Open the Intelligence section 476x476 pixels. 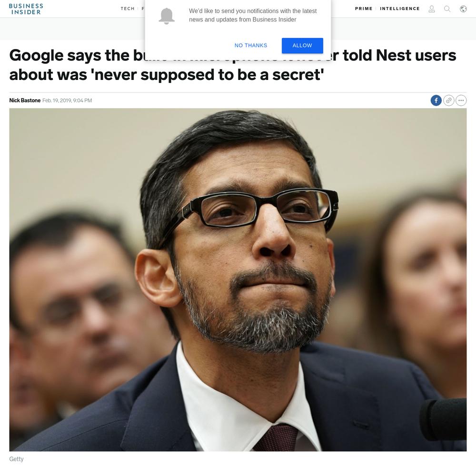(x=400, y=9)
